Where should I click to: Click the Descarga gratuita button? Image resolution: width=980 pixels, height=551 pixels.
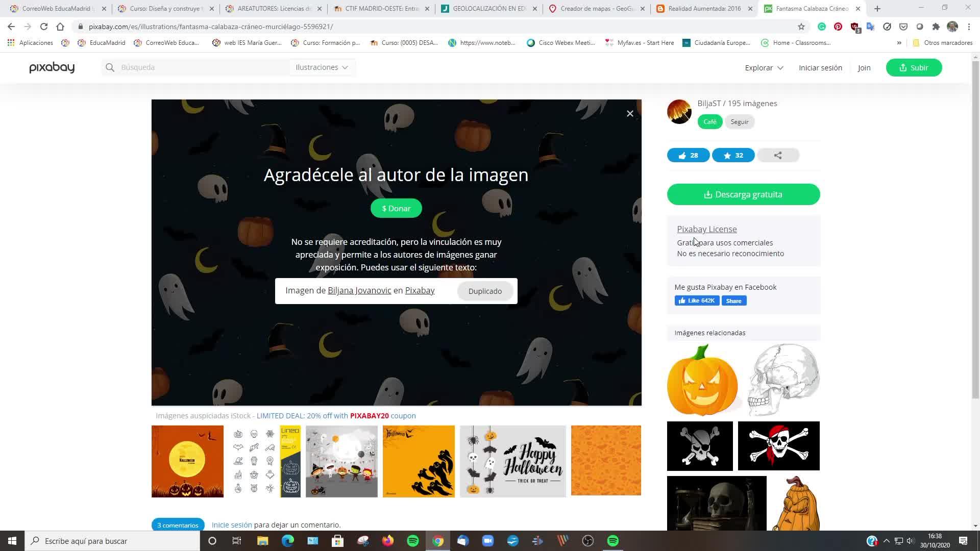743,194
